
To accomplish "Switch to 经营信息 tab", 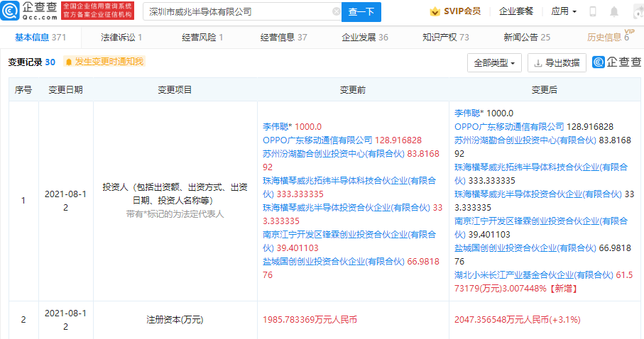I will tap(284, 38).
